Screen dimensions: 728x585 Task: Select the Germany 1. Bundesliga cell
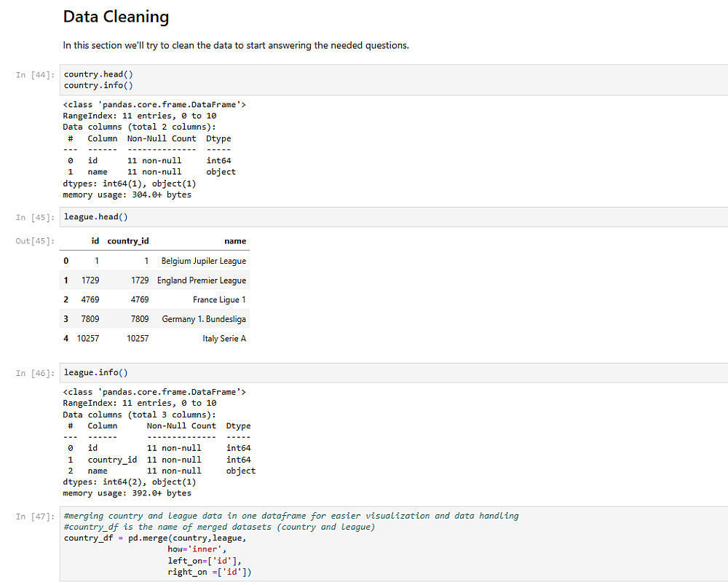click(x=204, y=319)
